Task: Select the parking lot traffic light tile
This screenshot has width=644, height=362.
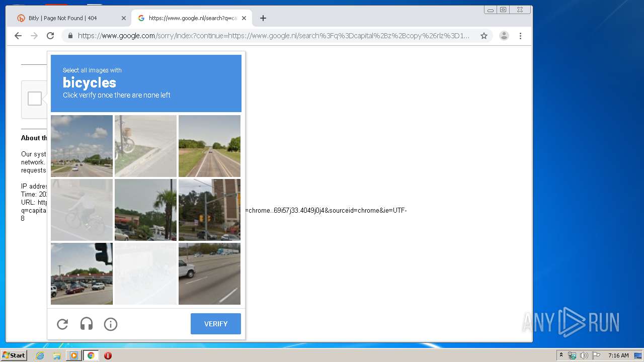Action: (x=82, y=274)
